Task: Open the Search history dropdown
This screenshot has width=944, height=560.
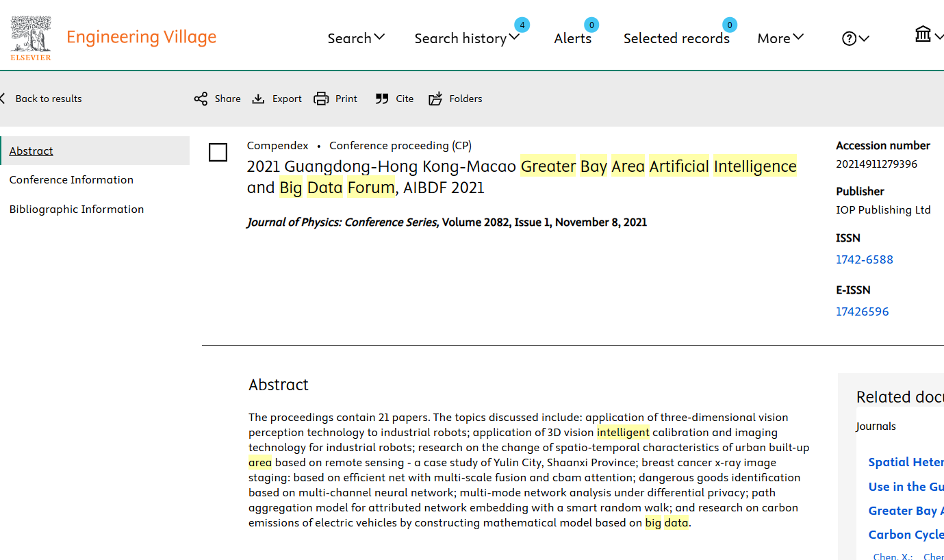Action: click(467, 38)
